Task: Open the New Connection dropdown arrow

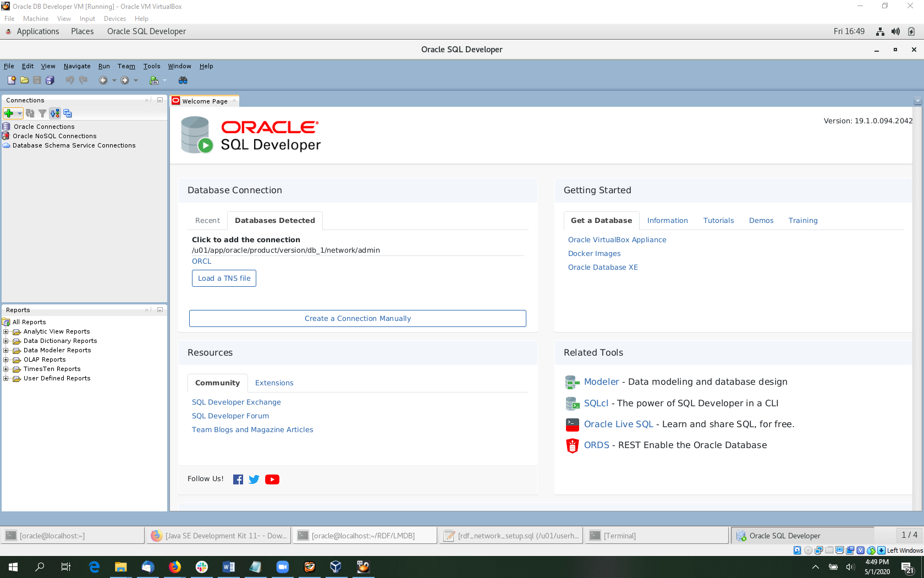Action: pos(19,113)
